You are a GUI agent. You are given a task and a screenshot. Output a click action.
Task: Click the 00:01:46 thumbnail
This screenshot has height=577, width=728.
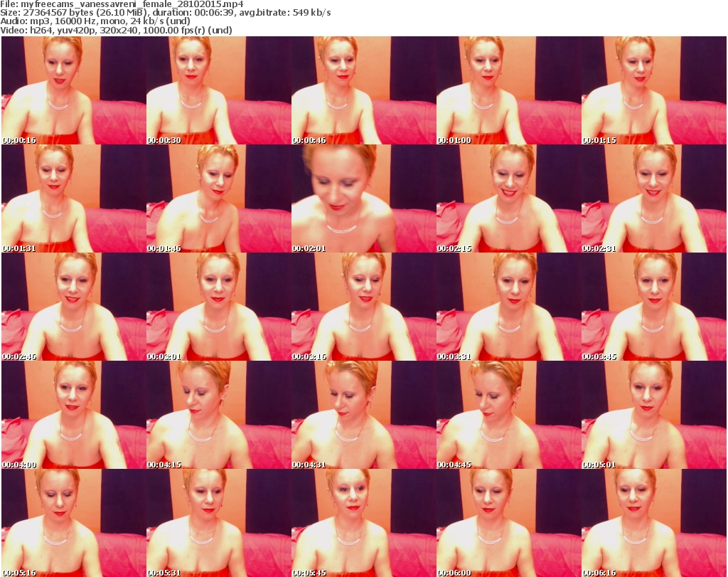tap(219, 198)
